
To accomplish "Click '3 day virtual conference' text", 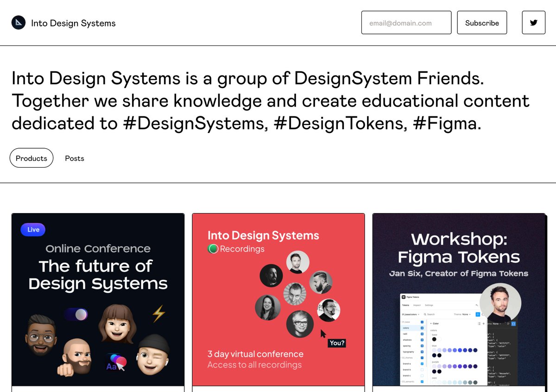I will (255, 354).
